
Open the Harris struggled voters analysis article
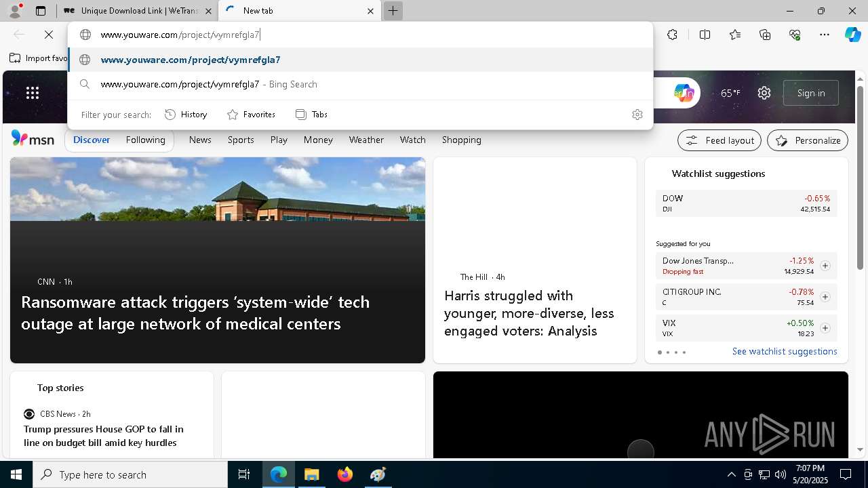529,313
